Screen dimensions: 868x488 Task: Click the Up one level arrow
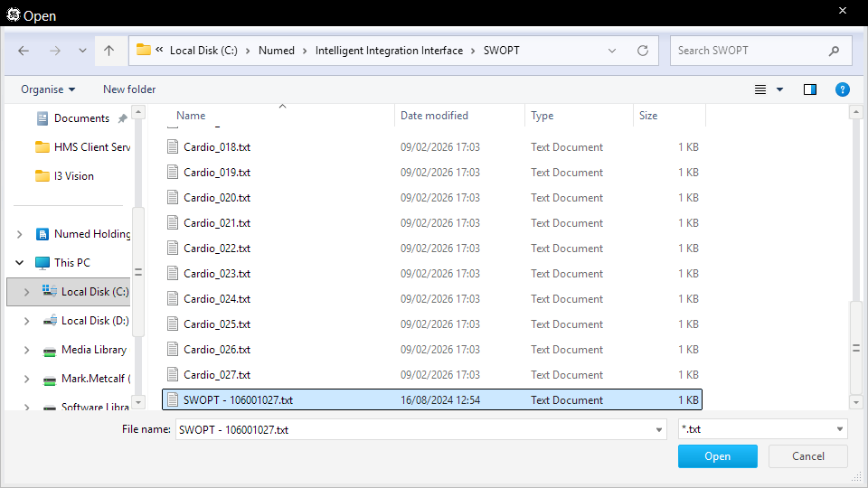coord(108,51)
